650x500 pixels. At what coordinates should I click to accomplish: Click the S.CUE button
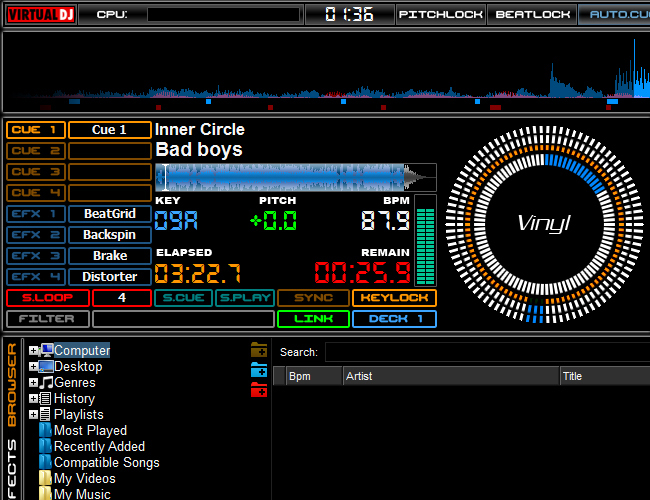[x=183, y=298]
